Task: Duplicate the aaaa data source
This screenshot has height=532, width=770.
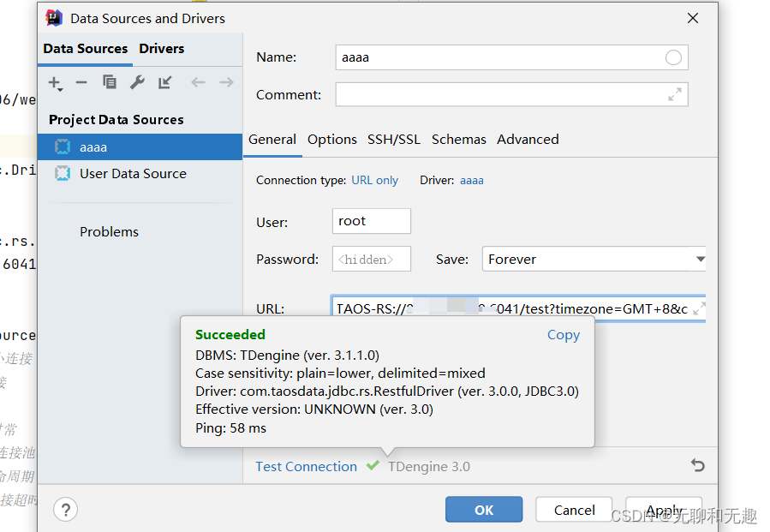Action: click(x=110, y=82)
